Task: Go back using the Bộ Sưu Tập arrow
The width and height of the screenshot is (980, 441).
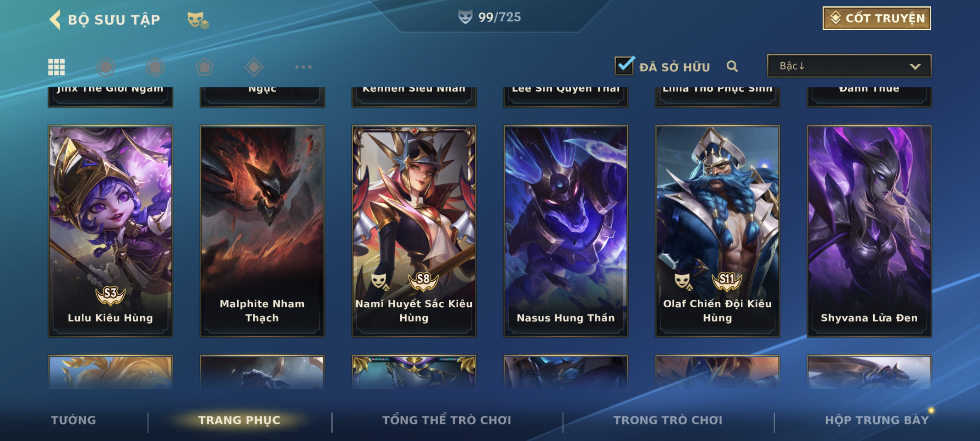Action: pos(55,19)
